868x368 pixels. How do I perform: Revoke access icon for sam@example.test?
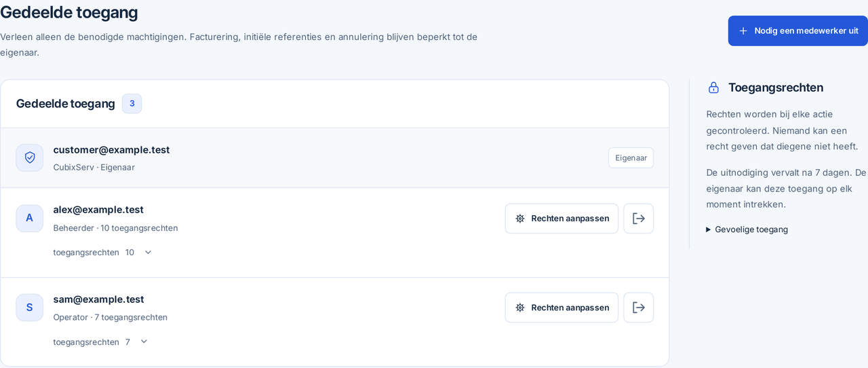tap(639, 308)
